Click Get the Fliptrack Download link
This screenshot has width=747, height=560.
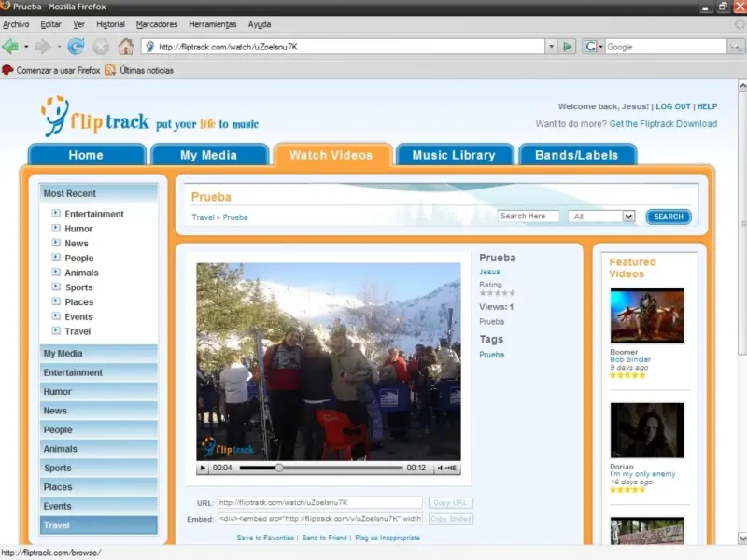(663, 124)
